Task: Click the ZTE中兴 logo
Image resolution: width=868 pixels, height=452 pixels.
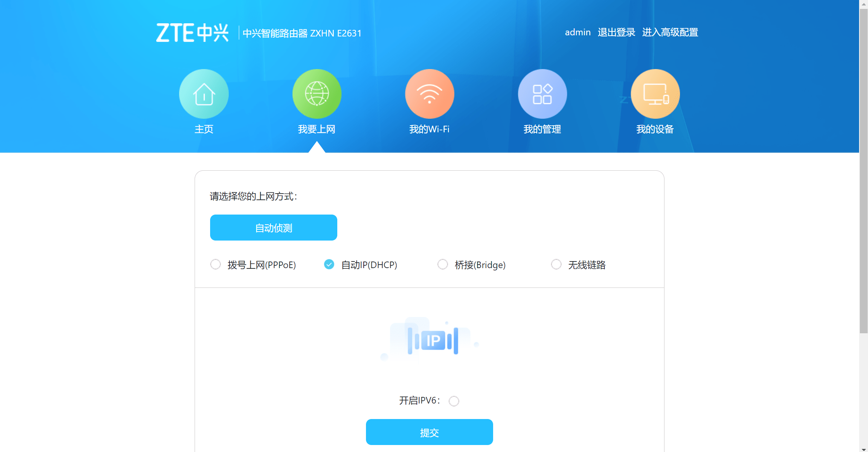Action: 192,33
